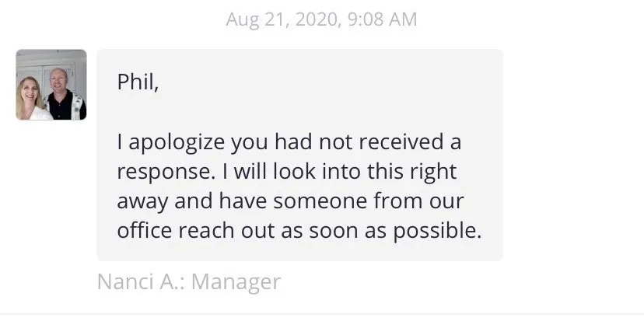Click the "Aug 21, 2020, 9:08 AM" timestamp
The image size is (644, 321).
click(x=321, y=19)
